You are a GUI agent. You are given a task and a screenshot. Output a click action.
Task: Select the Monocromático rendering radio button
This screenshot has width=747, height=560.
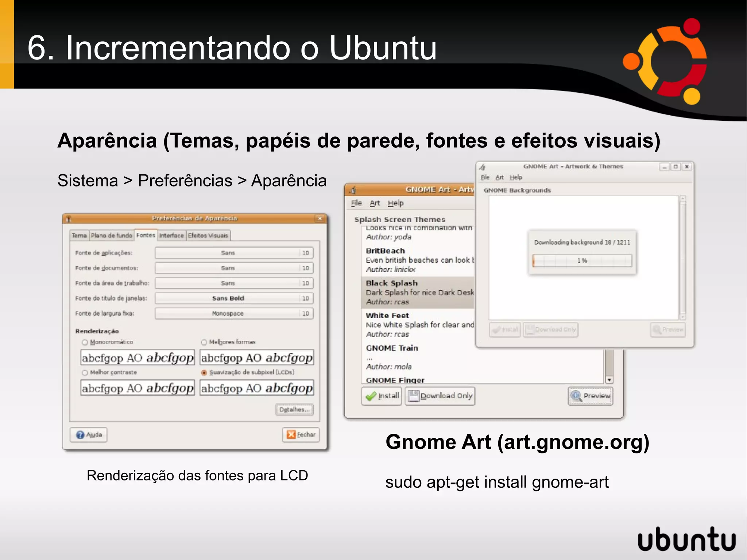pos(85,342)
